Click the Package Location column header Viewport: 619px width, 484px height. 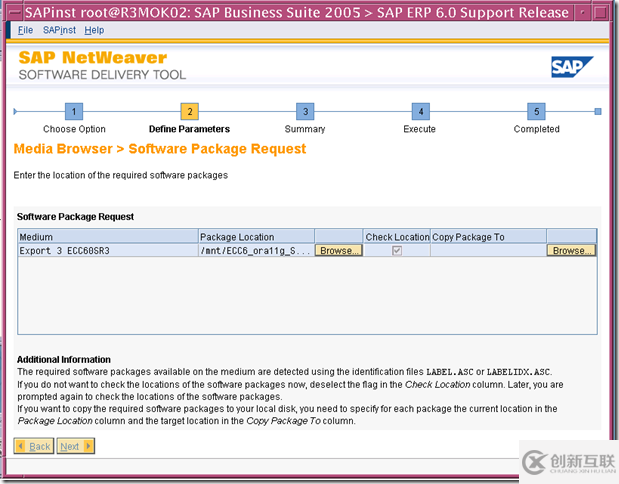pos(256,237)
